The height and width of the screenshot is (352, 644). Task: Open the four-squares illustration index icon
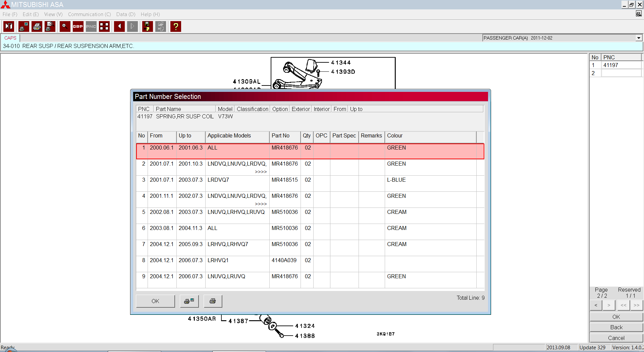click(x=104, y=26)
